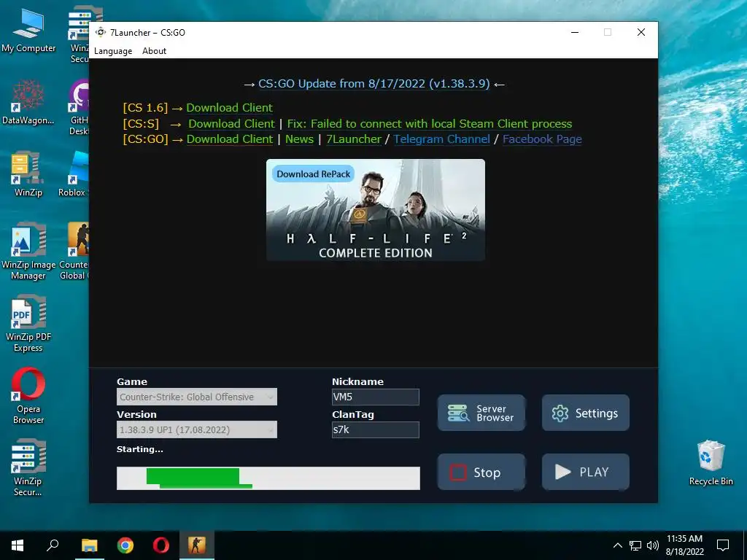
Task: Open the Server Browser
Action: click(481, 413)
